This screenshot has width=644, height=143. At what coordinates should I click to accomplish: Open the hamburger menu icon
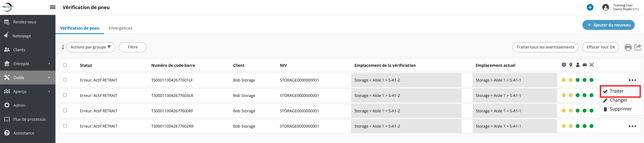[x=53, y=7]
